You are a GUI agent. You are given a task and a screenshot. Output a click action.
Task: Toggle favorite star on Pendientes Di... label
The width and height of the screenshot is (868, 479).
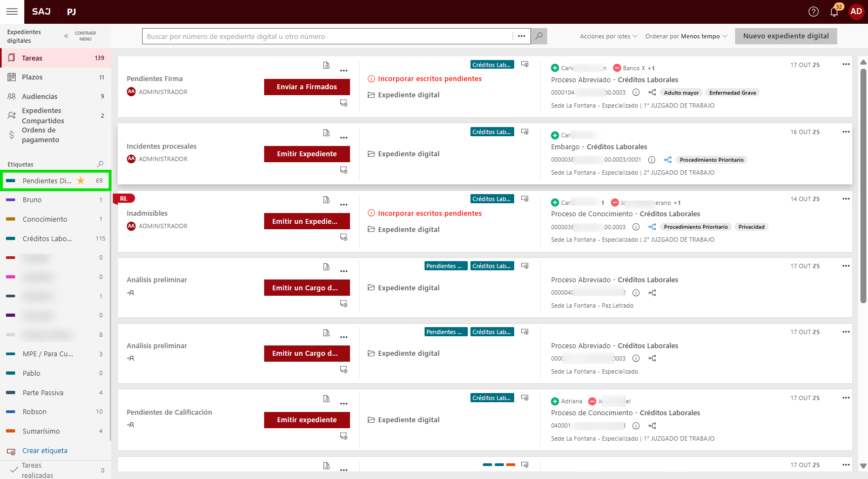coord(81,181)
